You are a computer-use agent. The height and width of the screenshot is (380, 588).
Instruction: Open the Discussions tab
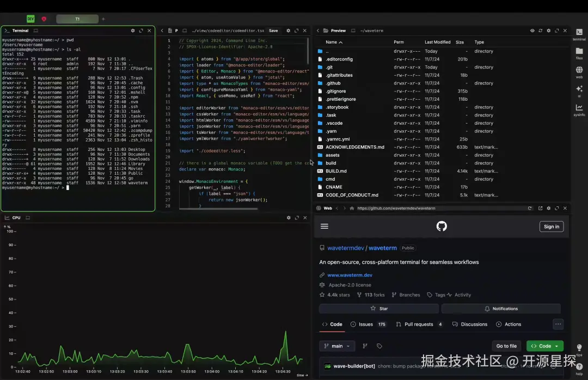click(470, 324)
